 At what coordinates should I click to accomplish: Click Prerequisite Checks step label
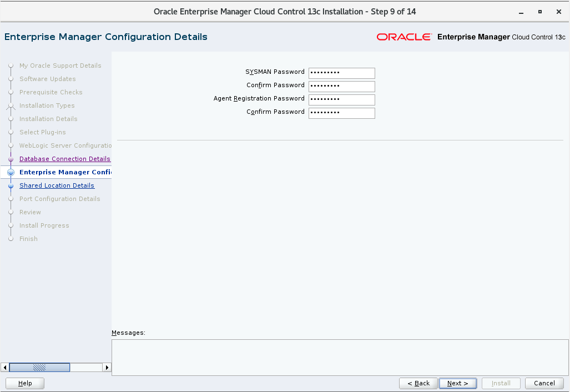[x=51, y=92]
